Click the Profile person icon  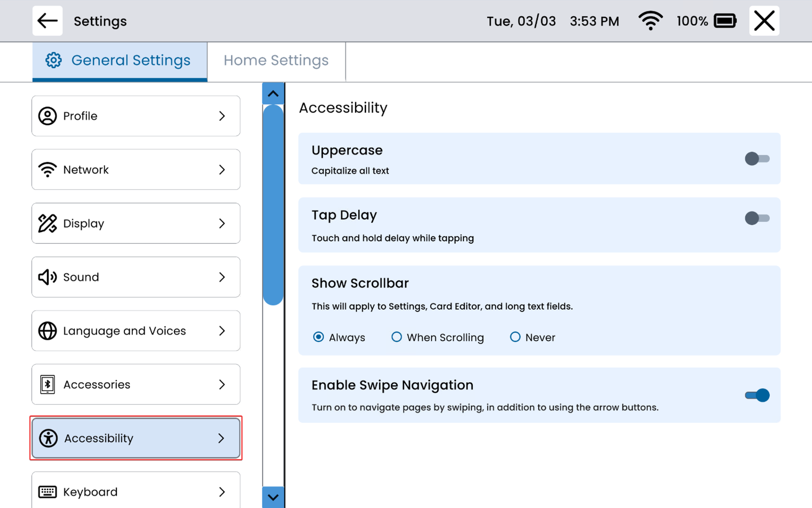pyautogui.click(x=47, y=116)
